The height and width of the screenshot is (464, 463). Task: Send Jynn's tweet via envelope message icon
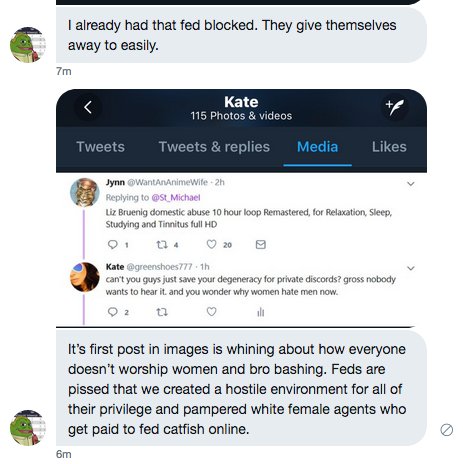pyautogui.click(x=261, y=245)
